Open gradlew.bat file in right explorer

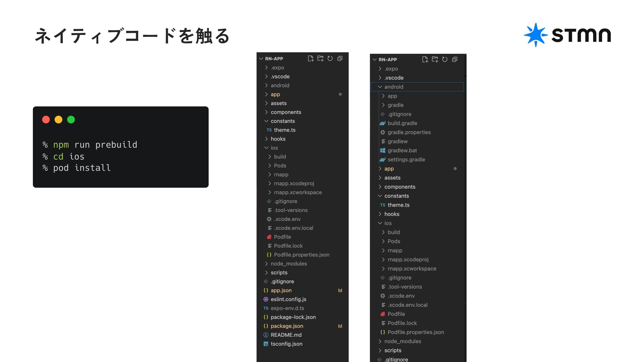(402, 150)
